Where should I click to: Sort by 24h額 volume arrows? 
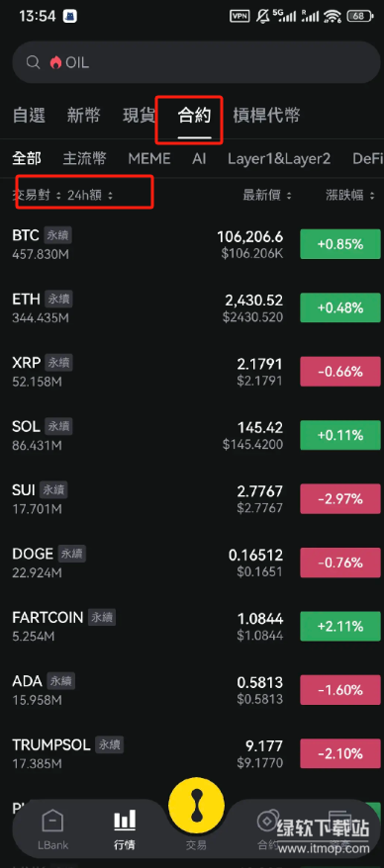(110, 196)
